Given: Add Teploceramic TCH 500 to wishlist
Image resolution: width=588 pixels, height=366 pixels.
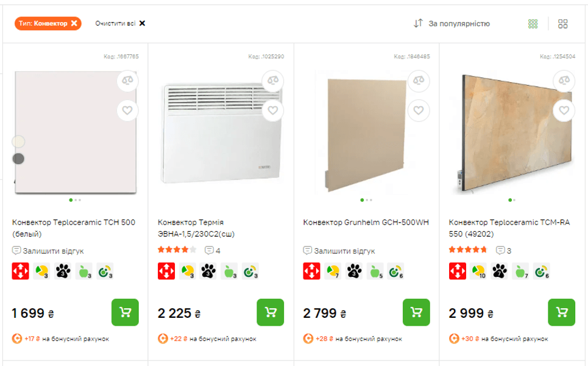Looking at the screenshot, I should [x=127, y=110].
